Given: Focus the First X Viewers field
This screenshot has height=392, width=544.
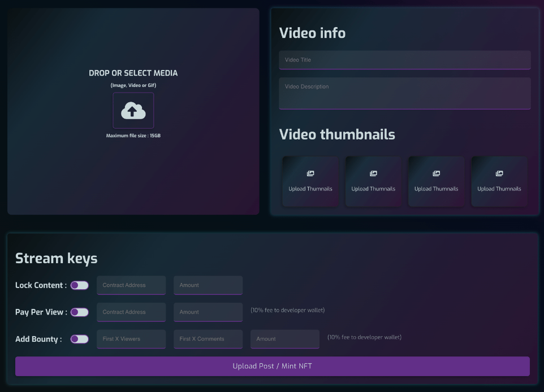Looking at the screenshot, I should pos(131,339).
